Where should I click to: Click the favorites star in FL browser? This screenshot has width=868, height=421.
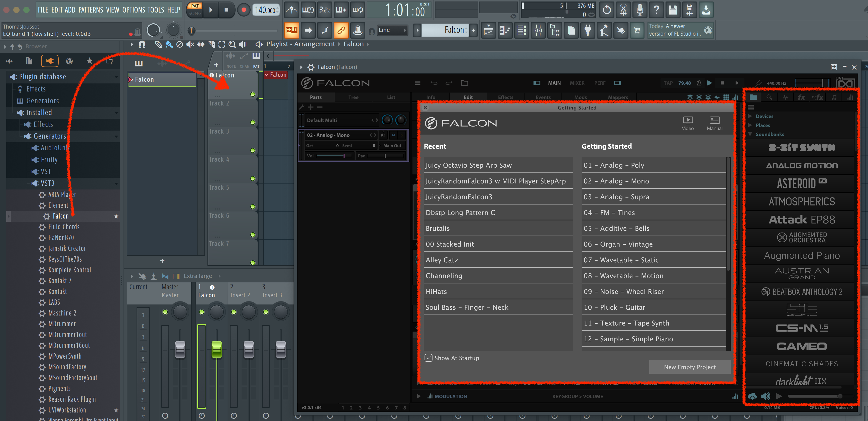89,61
